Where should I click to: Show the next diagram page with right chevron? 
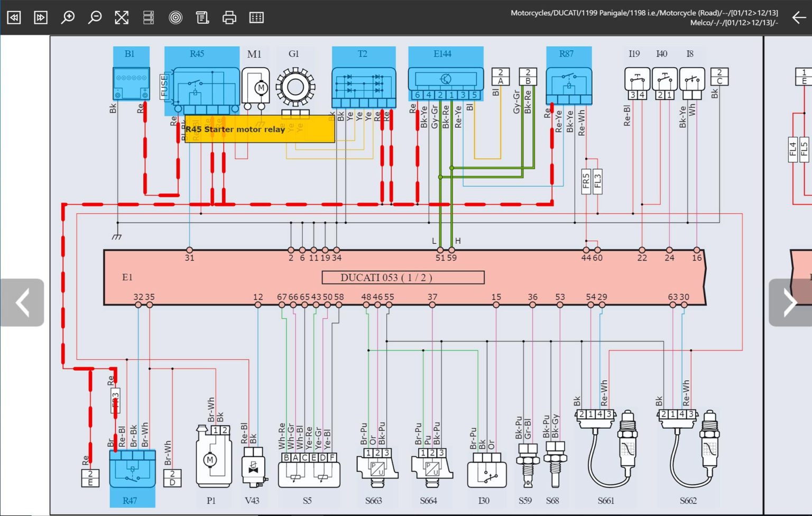coord(790,303)
